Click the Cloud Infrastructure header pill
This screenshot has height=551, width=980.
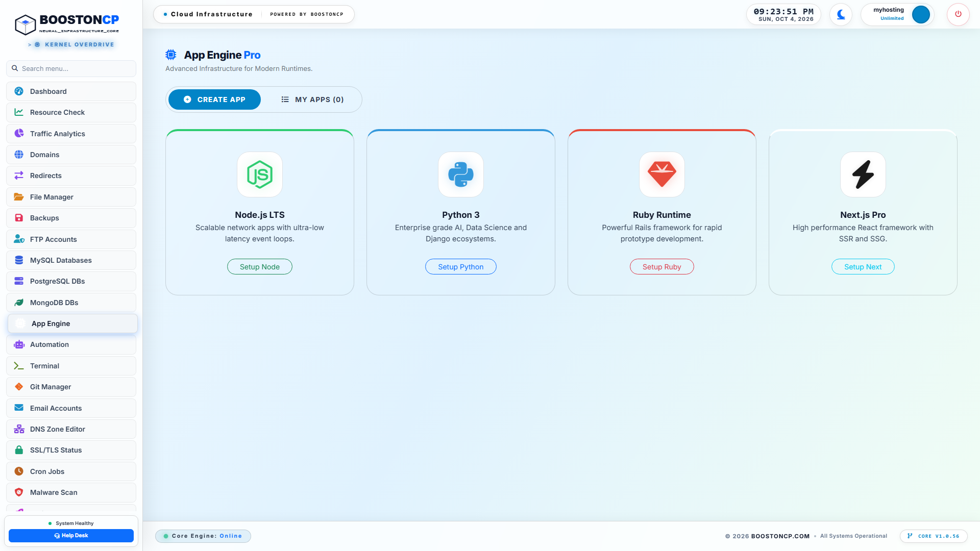[x=254, y=14]
